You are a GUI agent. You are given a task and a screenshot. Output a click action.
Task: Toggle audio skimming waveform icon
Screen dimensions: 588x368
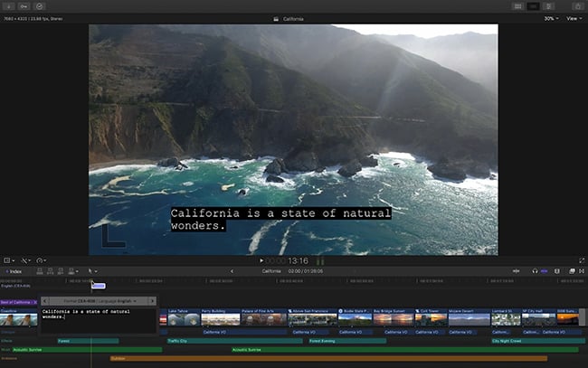[516, 271]
